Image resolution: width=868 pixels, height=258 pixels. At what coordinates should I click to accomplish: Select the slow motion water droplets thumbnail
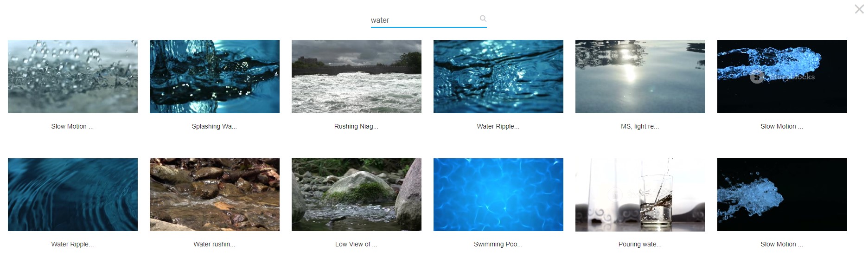coord(73,77)
